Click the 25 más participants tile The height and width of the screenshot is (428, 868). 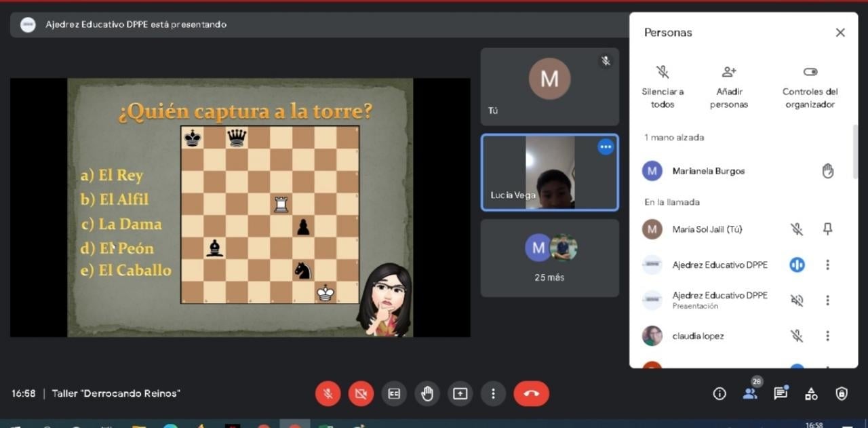[549, 258]
